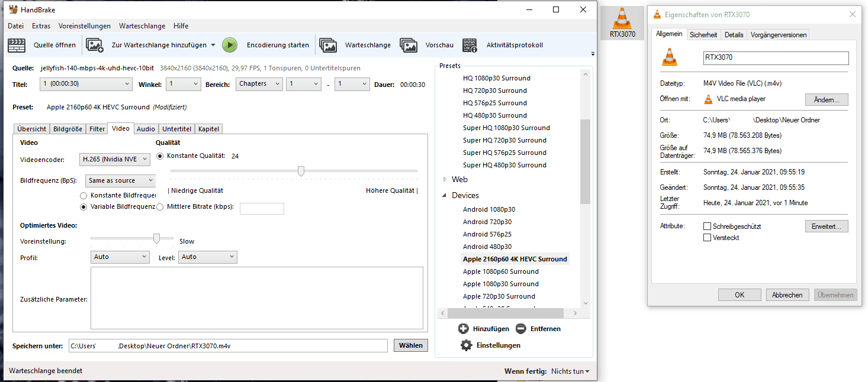Click the RTX3070 filename field in properties
The width and height of the screenshot is (868, 382).
click(x=776, y=58)
